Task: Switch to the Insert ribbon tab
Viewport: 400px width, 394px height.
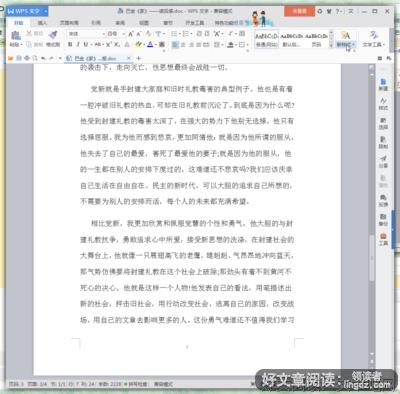Action: [42, 23]
